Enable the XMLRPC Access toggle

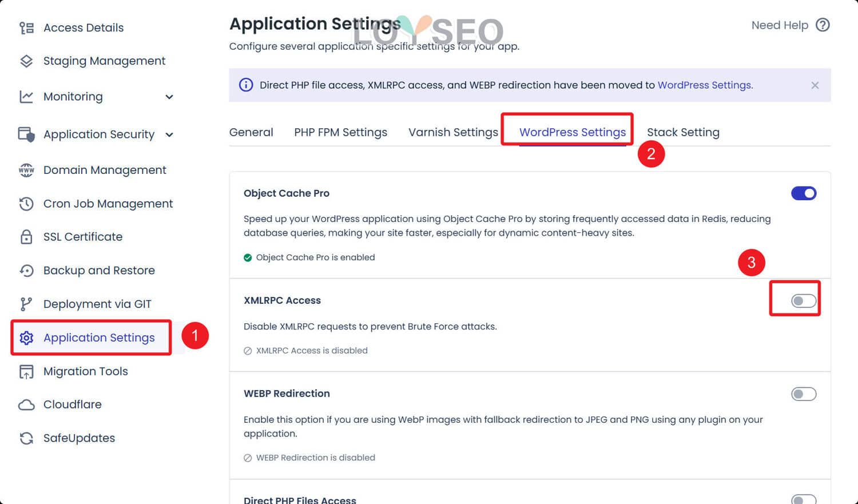pyautogui.click(x=803, y=301)
